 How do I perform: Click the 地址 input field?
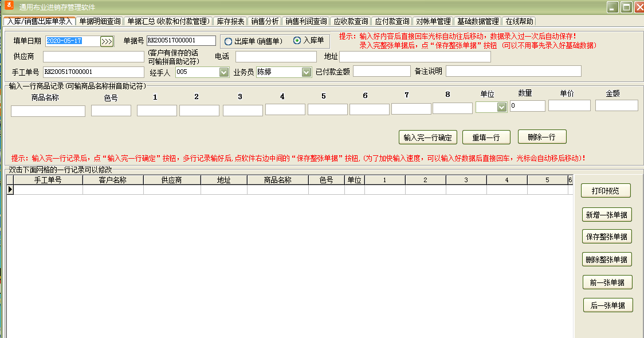tap(415, 57)
